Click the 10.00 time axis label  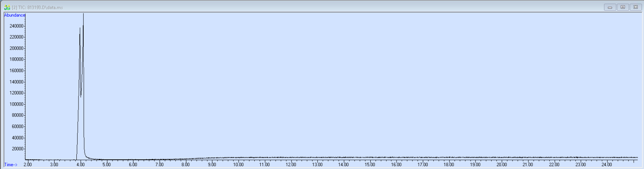point(238,165)
